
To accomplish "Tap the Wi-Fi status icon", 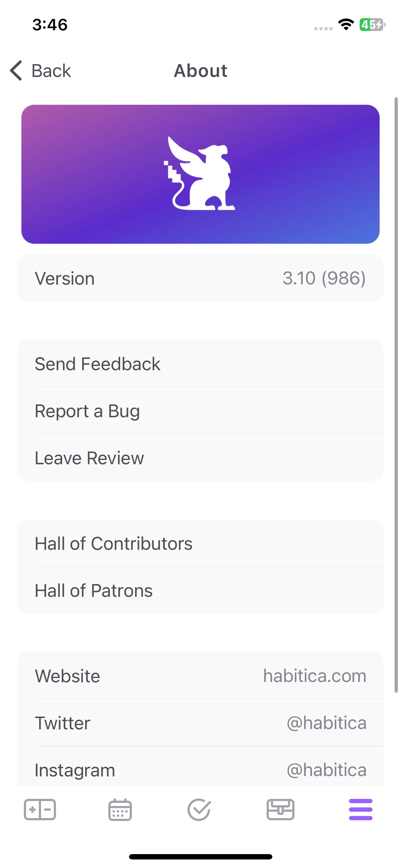I will (346, 25).
